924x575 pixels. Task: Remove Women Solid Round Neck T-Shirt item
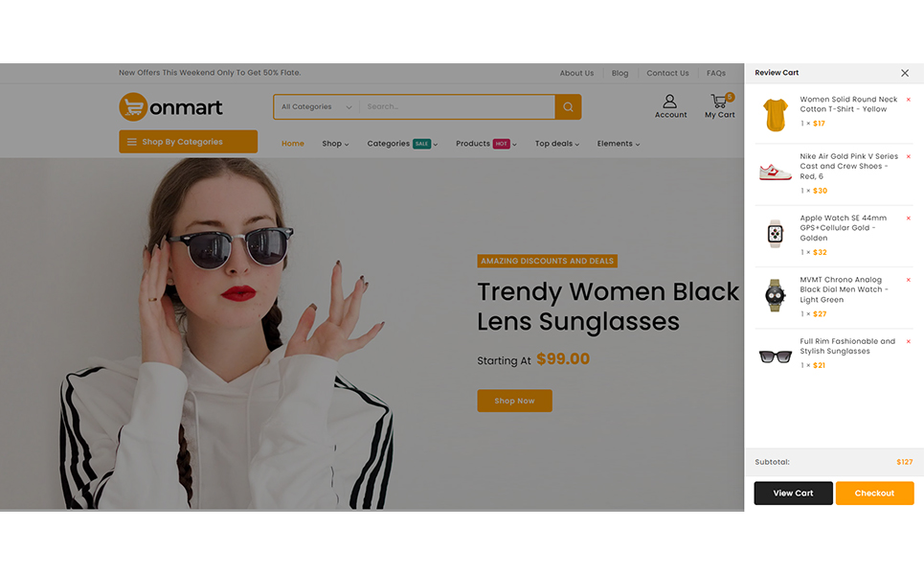coord(908,100)
